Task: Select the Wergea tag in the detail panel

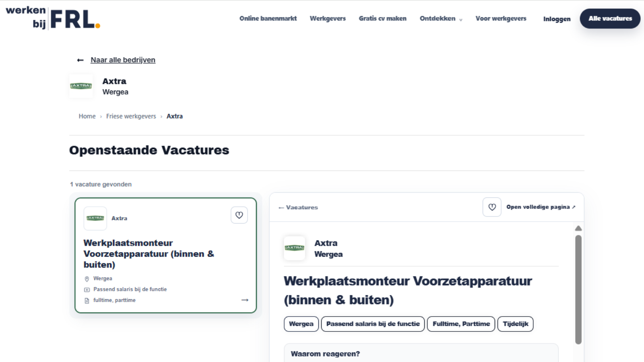Action: pyautogui.click(x=301, y=324)
